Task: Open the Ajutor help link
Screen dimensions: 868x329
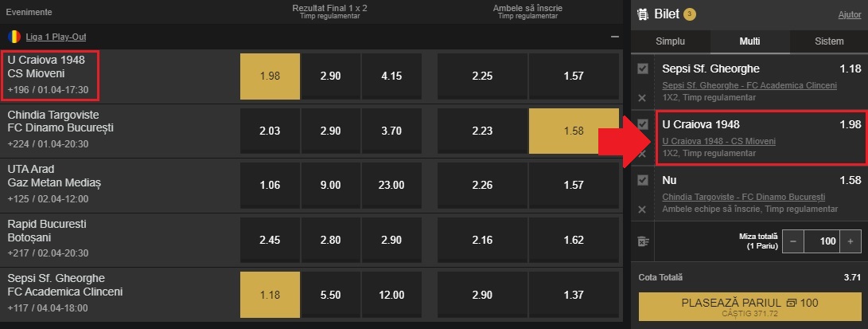Action: pyautogui.click(x=849, y=15)
